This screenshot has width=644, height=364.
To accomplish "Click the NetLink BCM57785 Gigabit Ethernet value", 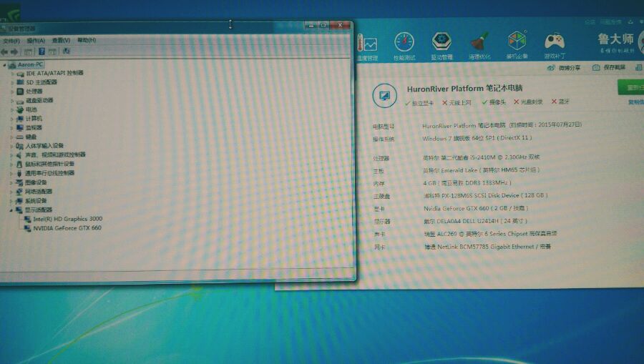I will (x=487, y=247).
